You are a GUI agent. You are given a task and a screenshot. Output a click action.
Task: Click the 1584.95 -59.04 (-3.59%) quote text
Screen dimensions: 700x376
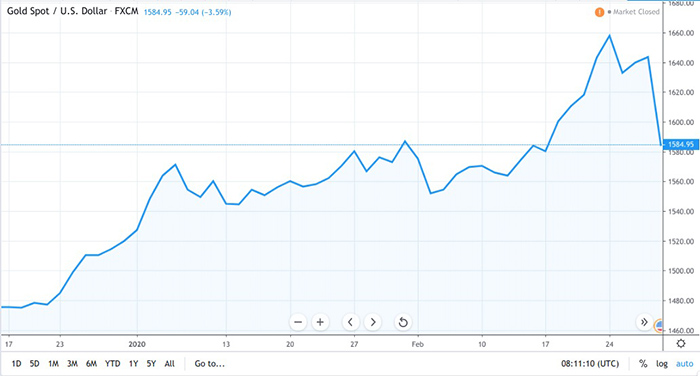(188, 13)
